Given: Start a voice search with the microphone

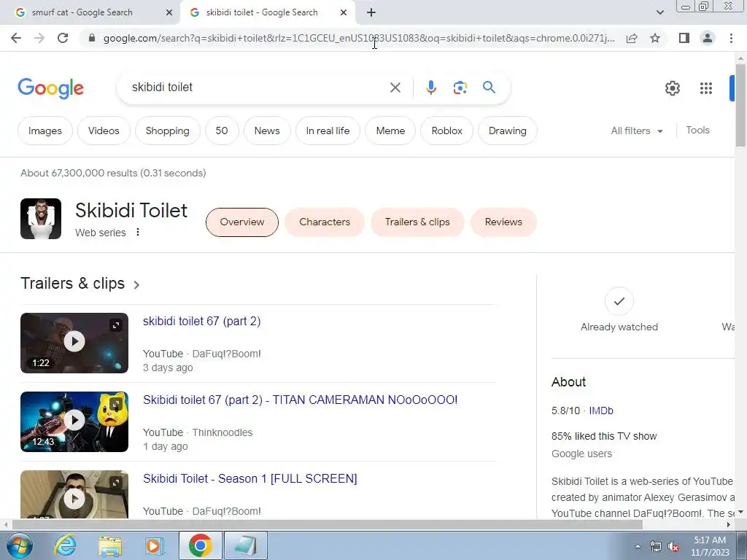Looking at the screenshot, I should tap(430, 87).
